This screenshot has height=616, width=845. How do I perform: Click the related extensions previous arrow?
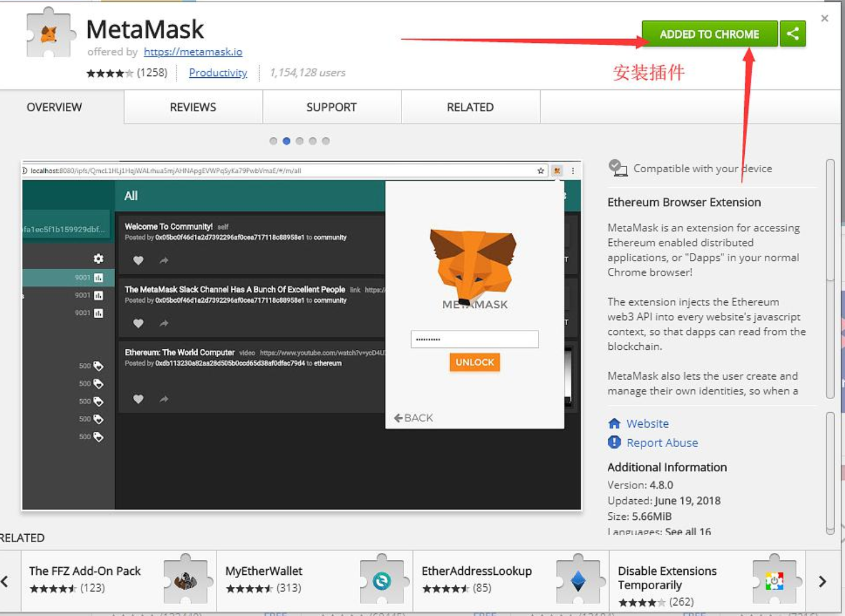pos(5,582)
